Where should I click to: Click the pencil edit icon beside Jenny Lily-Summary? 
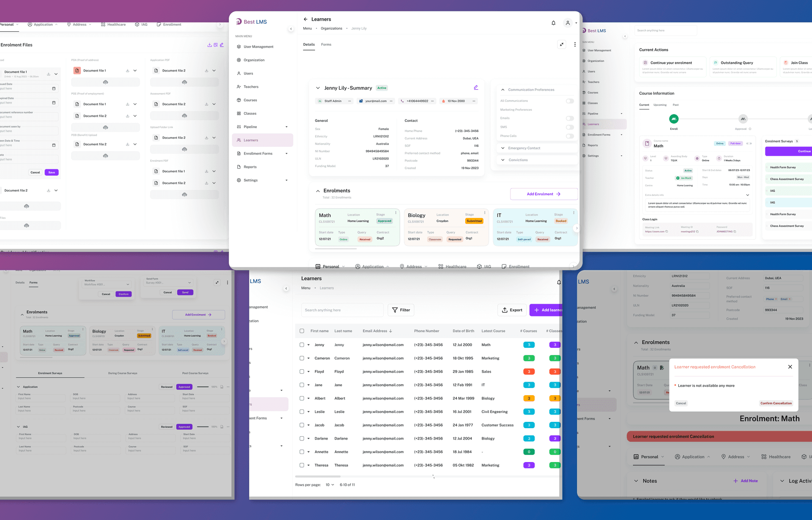(x=476, y=88)
